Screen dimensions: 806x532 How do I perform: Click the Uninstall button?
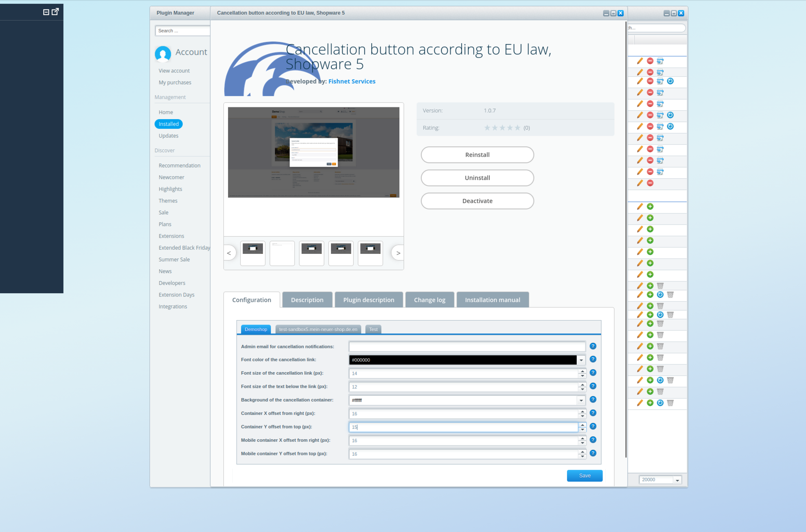[477, 178]
